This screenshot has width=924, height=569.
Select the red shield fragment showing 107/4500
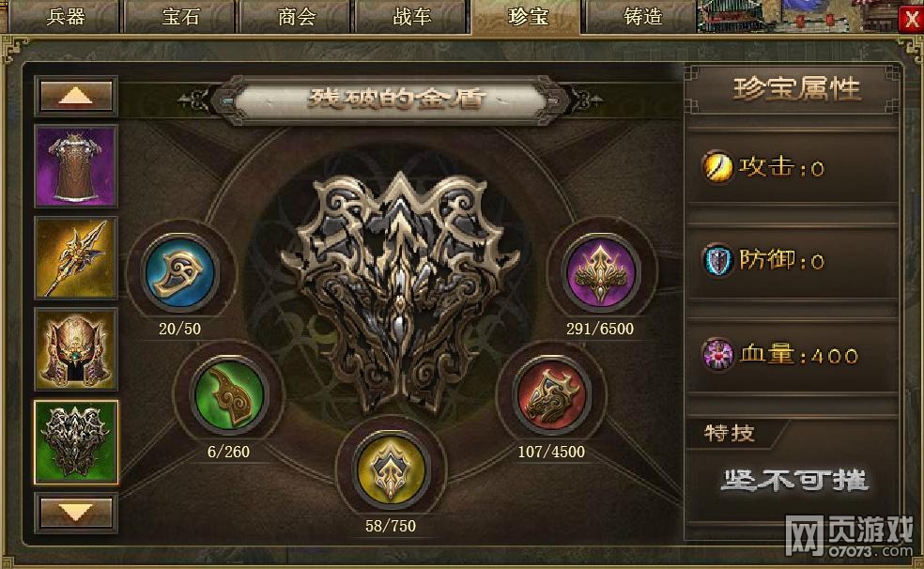[551, 394]
